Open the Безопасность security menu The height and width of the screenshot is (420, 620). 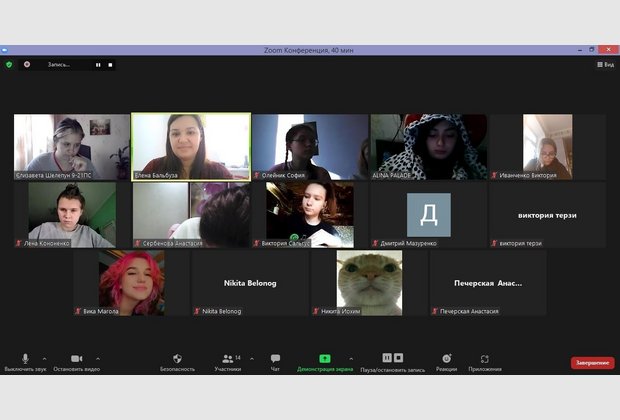pyautogui.click(x=177, y=362)
